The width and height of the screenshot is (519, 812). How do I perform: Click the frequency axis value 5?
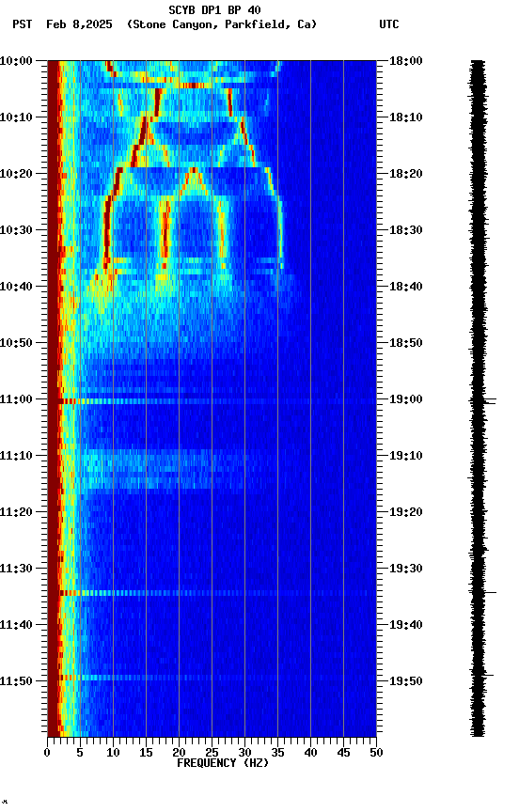tap(80, 753)
